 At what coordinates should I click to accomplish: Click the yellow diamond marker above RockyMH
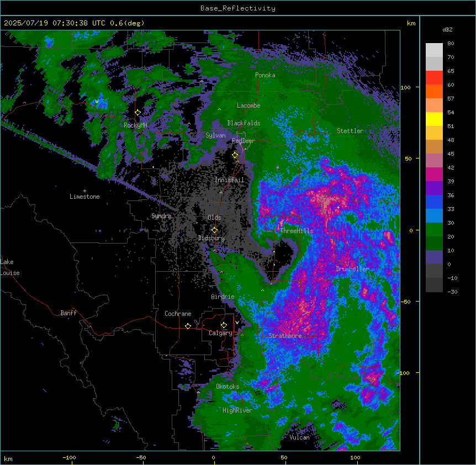(138, 113)
